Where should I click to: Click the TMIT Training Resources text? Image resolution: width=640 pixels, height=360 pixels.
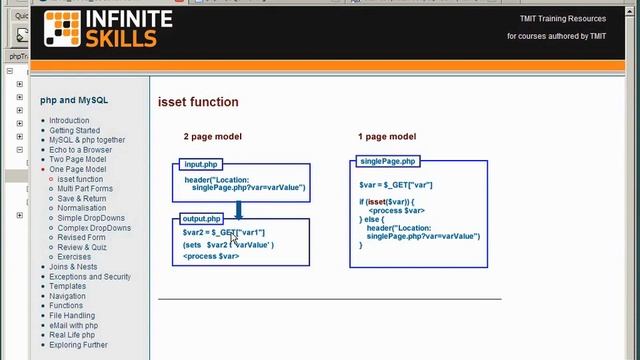[x=562, y=19]
